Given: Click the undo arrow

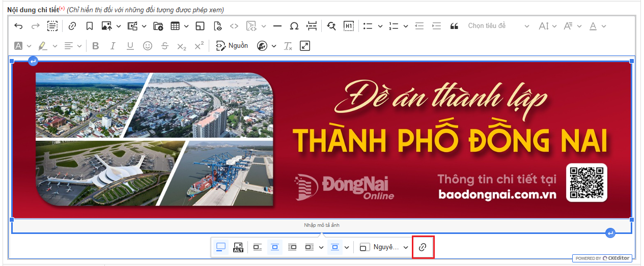Looking at the screenshot, I should click(x=18, y=26).
